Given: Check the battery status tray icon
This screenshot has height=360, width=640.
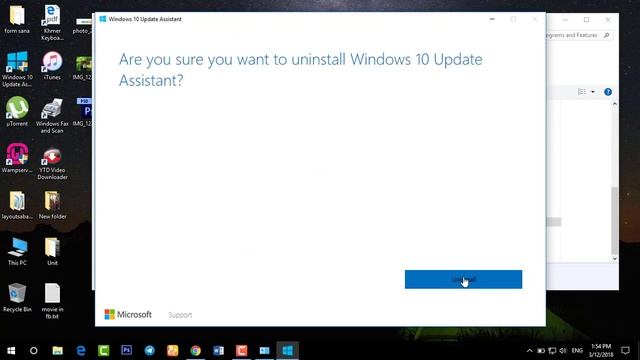Looking at the screenshot, I should click(541, 351).
